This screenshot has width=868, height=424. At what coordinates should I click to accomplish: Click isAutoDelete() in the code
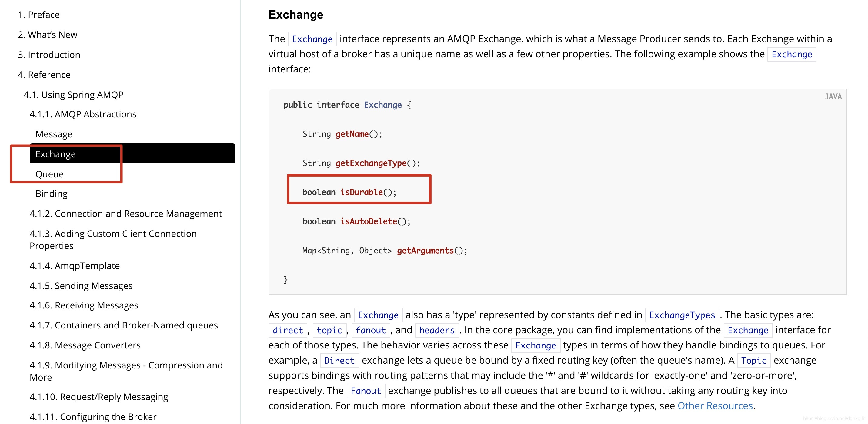(375, 221)
